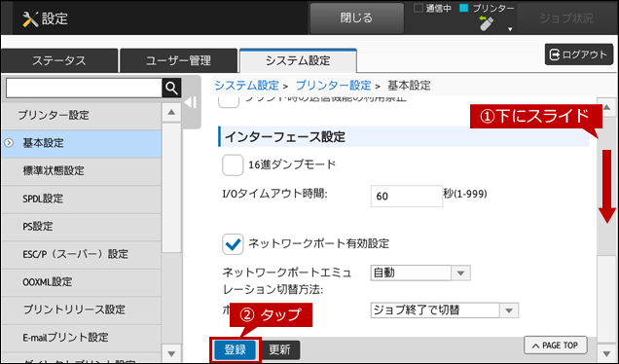Jump up with PAGE TOP button
Screen dimensions: 619x364
(x=556, y=346)
